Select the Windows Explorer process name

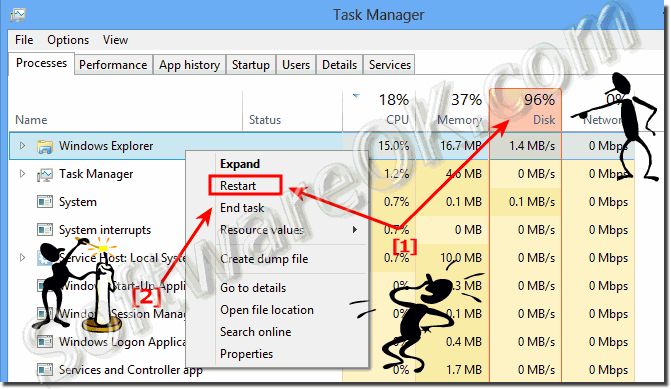pyautogui.click(x=106, y=146)
